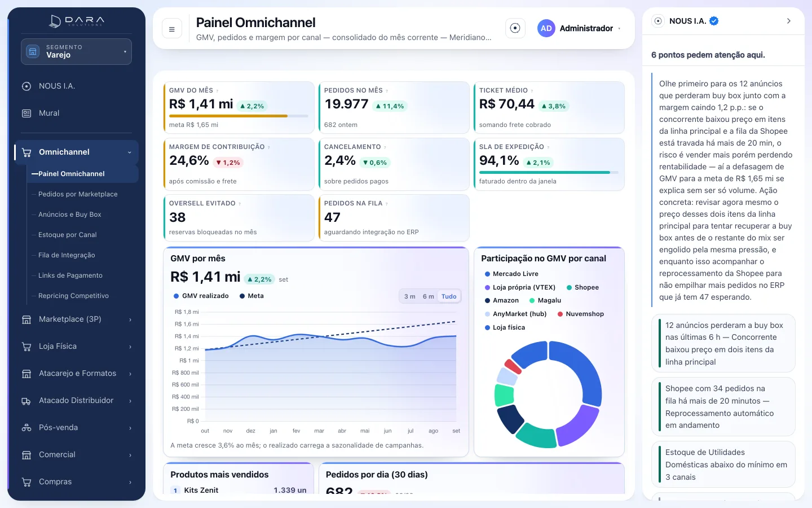The width and height of the screenshot is (812, 508).
Task: Click the Comercial store icon
Action: pyautogui.click(x=27, y=455)
